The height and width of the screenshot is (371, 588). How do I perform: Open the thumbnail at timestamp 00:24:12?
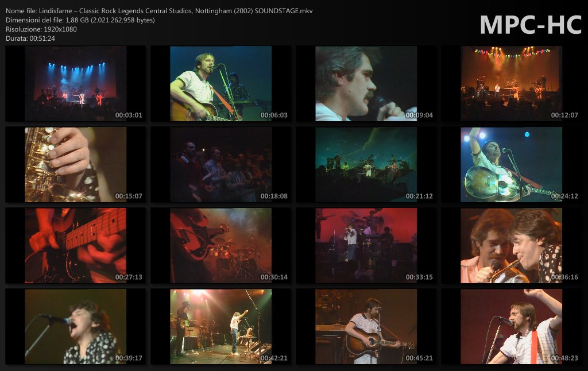click(x=511, y=164)
